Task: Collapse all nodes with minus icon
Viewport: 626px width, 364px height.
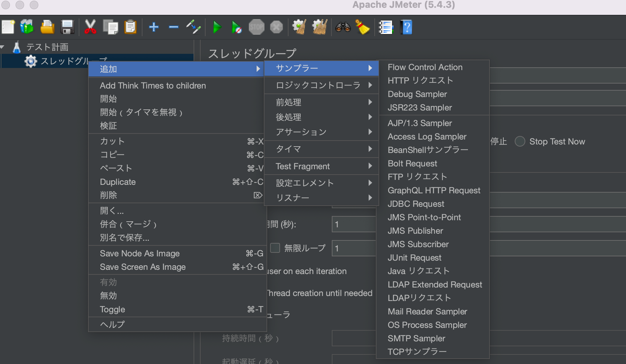Action: coord(173,27)
